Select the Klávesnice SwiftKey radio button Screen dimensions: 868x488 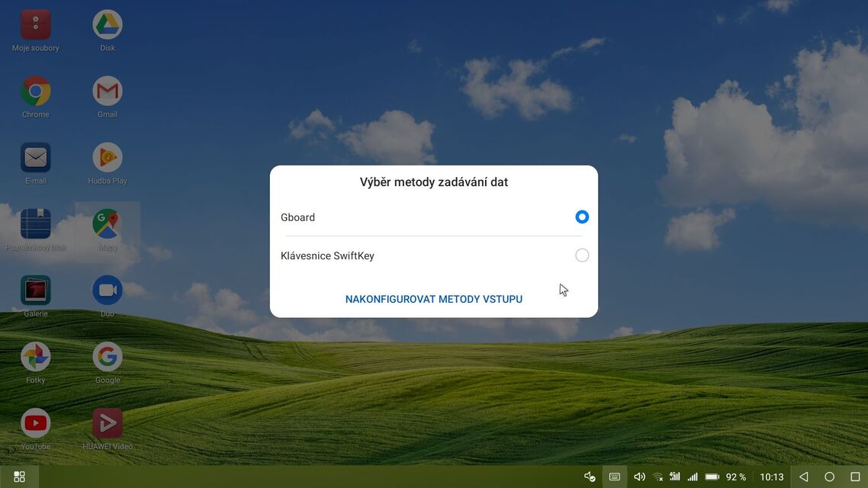pyautogui.click(x=581, y=255)
